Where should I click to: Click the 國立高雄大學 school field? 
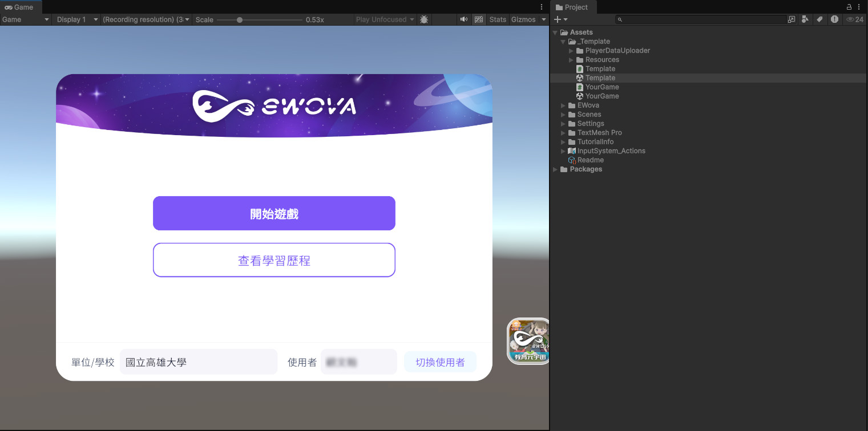199,362
